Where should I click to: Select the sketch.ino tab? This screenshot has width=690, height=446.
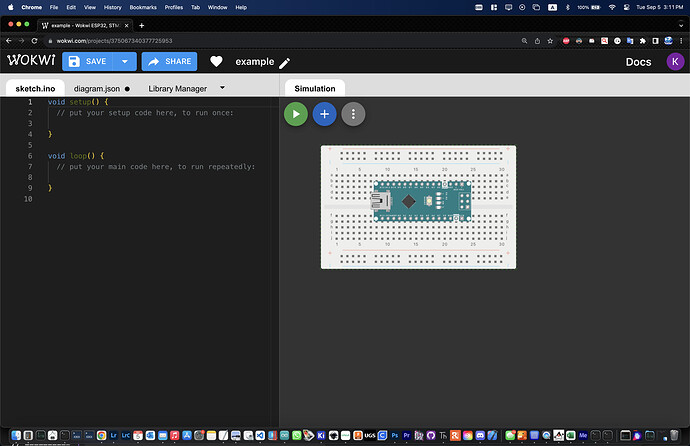click(34, 89)
